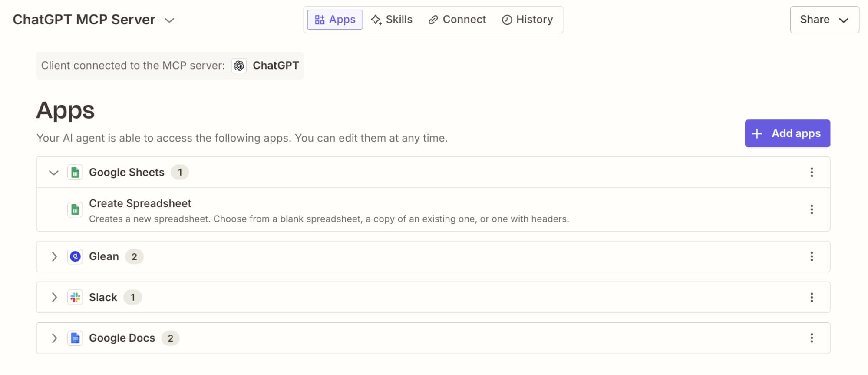Click the Slack app name
The image size is (868, 375).
(103, 298)
